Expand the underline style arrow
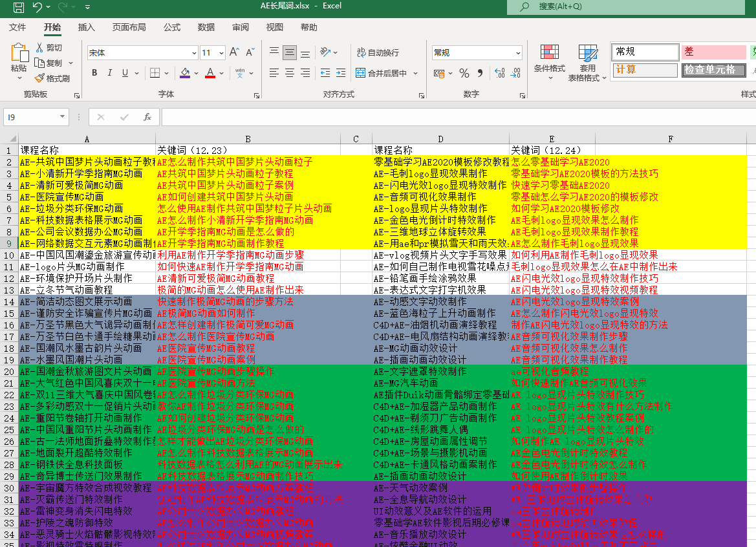756x547 pixels. 137,73
